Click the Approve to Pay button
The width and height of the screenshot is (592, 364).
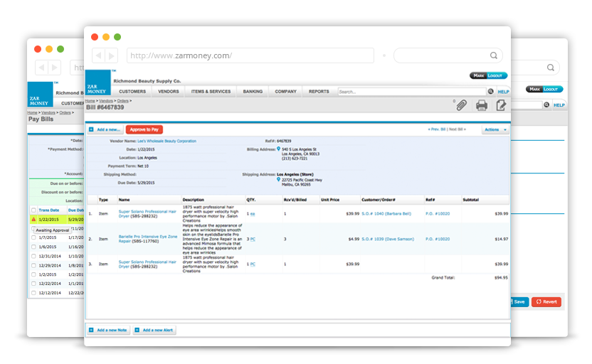pos(144,129)
